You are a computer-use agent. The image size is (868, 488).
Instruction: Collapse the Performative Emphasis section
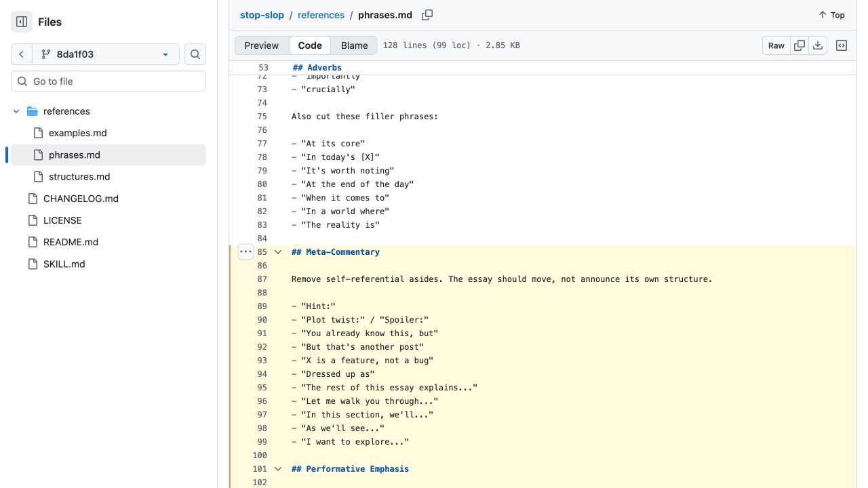tap(277, 469)
